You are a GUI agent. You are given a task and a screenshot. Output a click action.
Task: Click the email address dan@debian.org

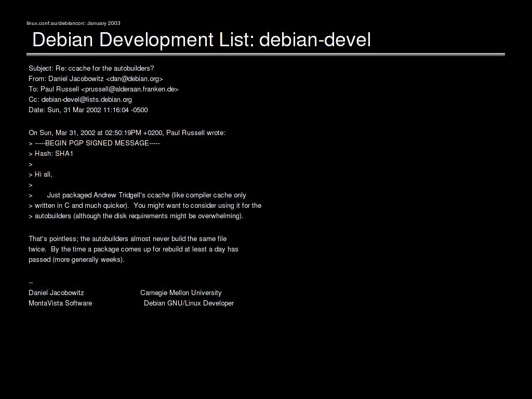[134, 78]
